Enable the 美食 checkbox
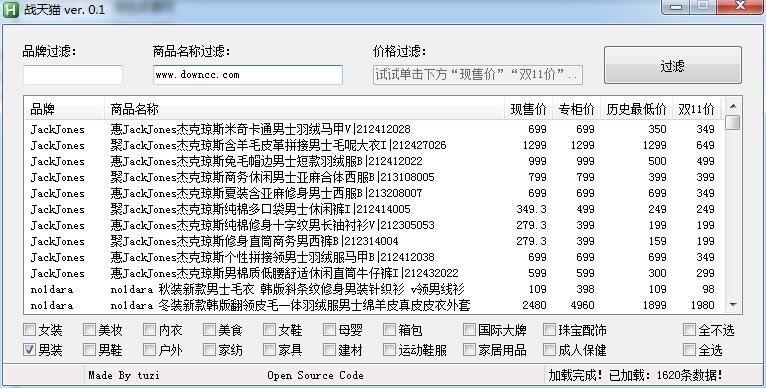The image size is (766, 388). (x=209, y=330)
